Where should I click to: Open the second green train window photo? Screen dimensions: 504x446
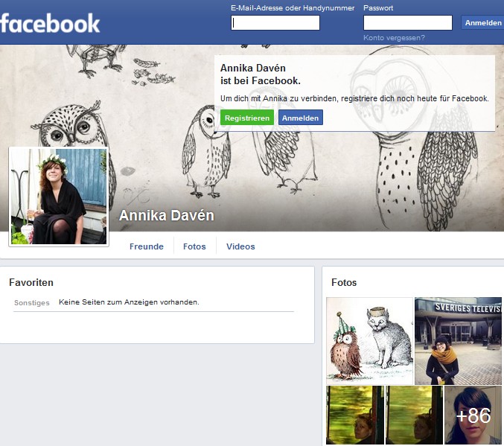[414, 415]
